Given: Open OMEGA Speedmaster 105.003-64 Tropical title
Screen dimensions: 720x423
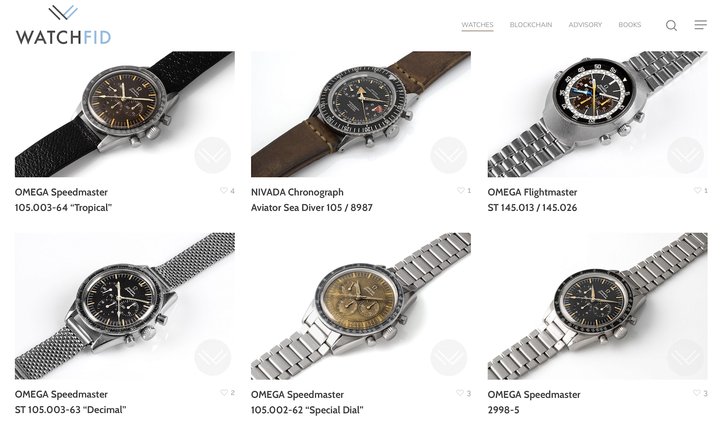Looking at the screenshot, I should click(63, 200).
